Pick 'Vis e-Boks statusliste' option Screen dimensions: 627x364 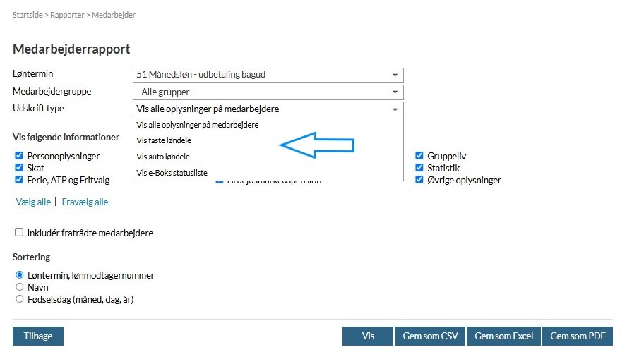tap(172, 173)
